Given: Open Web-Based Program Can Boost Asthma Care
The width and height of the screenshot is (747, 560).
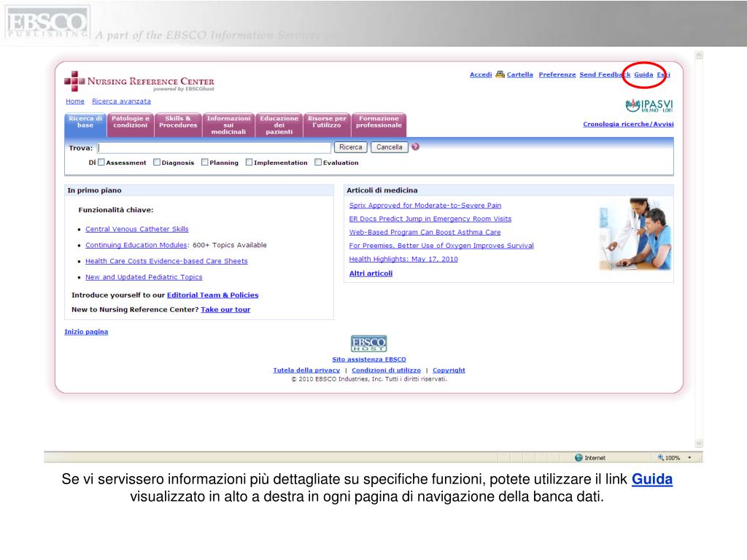Looking at the screenshot, I should pos(425,233).
